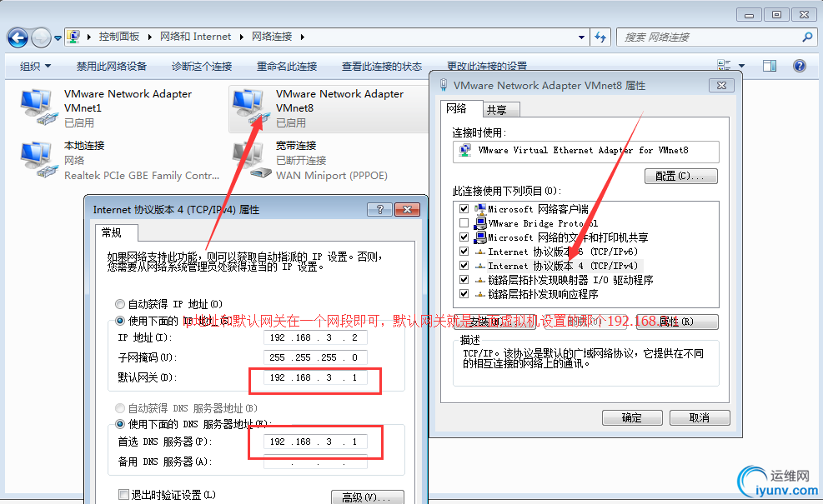Open help question mark icon

(x=800, y=66)
